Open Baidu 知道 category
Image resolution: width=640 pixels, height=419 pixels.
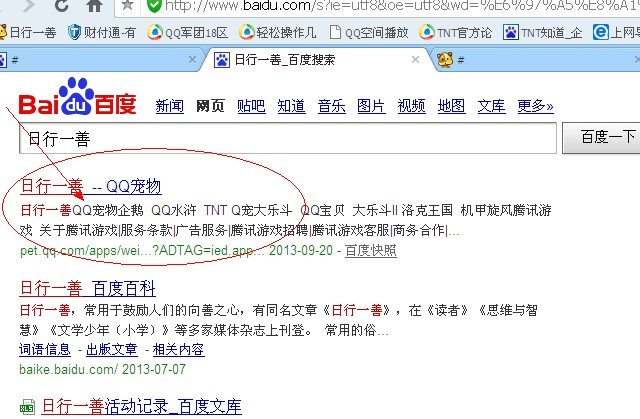point(291,106)
